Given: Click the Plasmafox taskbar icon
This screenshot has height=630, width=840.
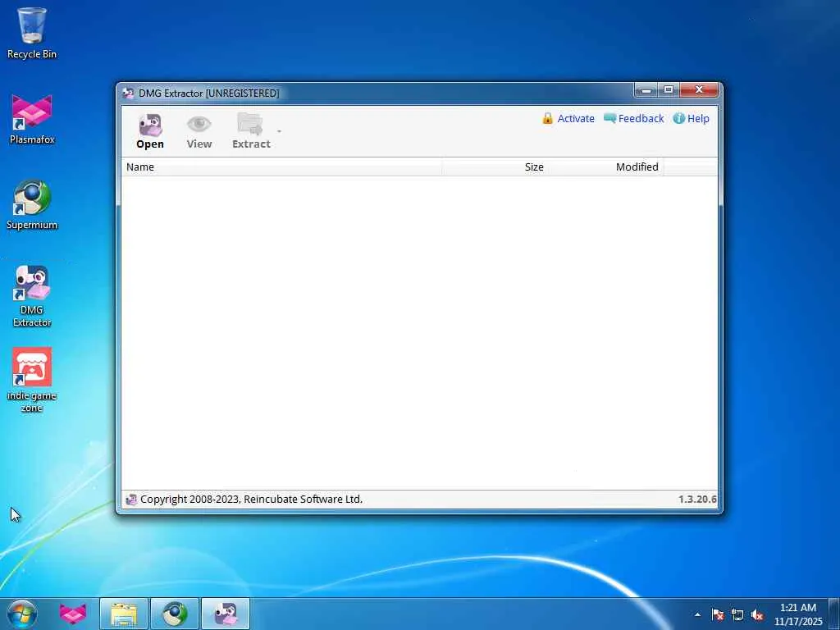Looking at the screenshot, I should (x=73, y=614).
